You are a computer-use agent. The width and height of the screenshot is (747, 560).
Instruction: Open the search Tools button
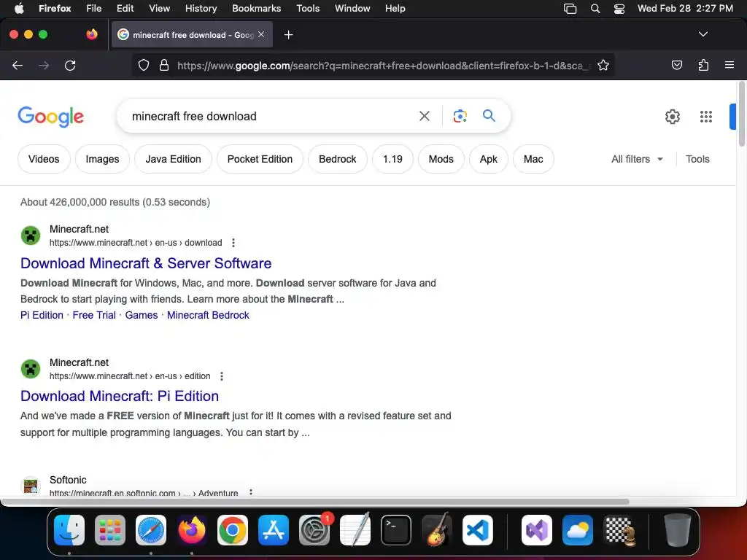[697, 159]
